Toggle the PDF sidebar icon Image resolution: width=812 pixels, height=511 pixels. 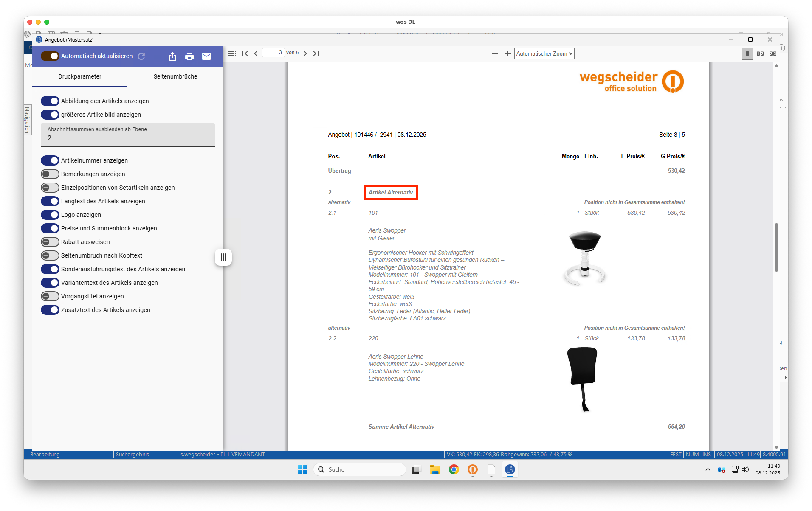[x=231, y=53]
